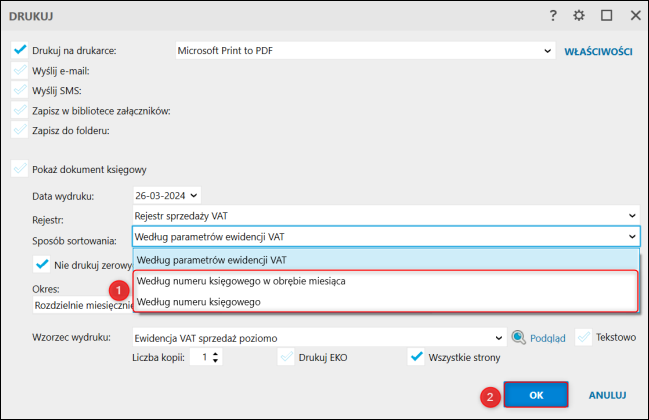Choose Według numeru księgowego option
The width and height of the screenshot is (649, 420).
[x=199, y=301]
